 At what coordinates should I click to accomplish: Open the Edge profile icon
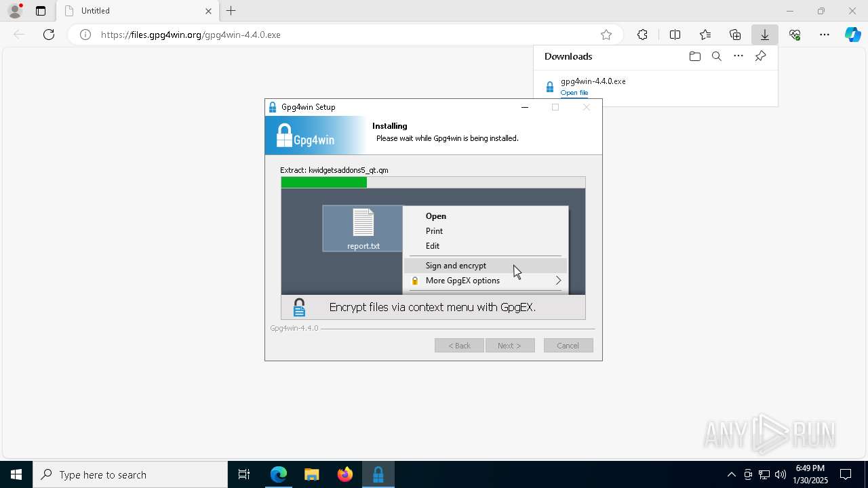15,11
